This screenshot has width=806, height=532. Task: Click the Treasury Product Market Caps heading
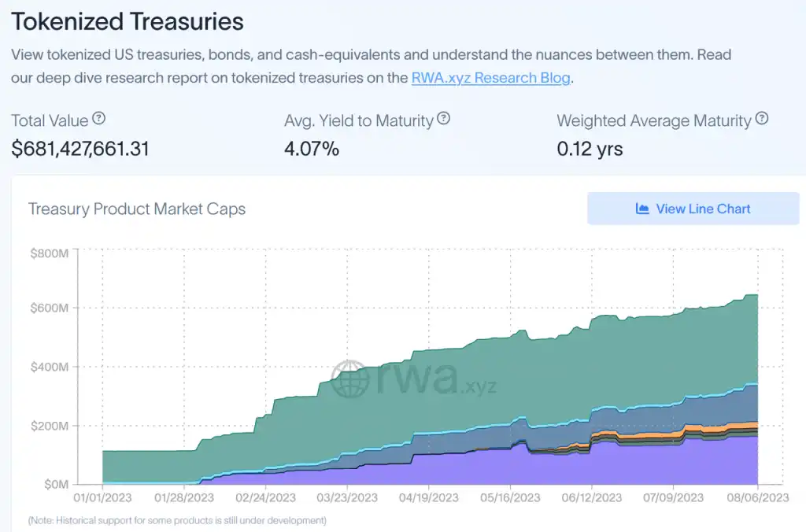point(136,209)
